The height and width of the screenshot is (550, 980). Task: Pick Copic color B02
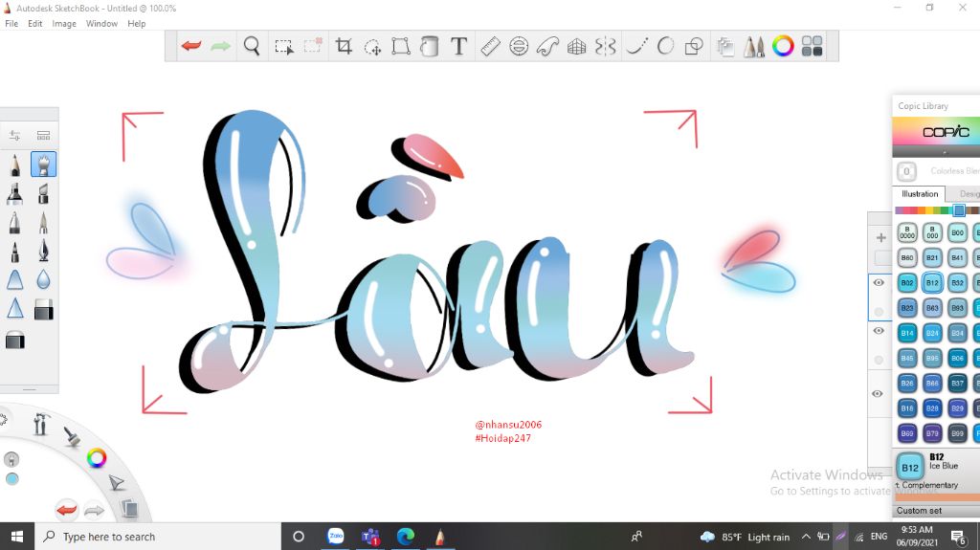(907, 282)
